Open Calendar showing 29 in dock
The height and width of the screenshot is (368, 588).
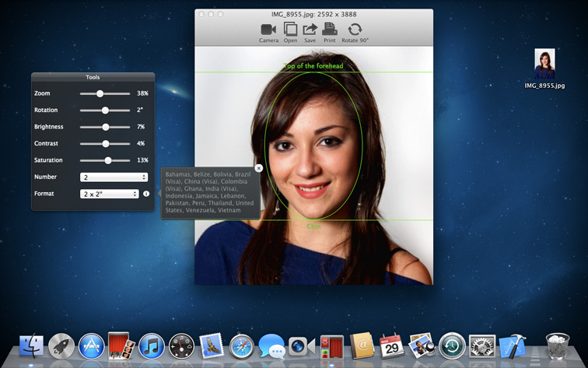391,346
